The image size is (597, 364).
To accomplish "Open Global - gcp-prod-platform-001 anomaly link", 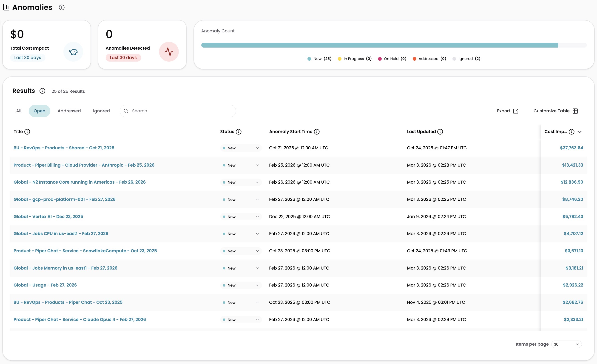I will click(64, 199).
